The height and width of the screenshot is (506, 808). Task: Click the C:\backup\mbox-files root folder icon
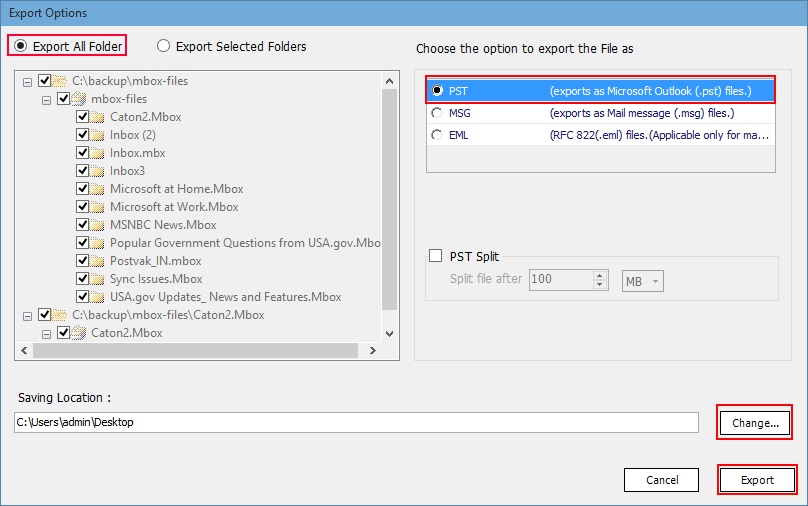tap(61, 81)
